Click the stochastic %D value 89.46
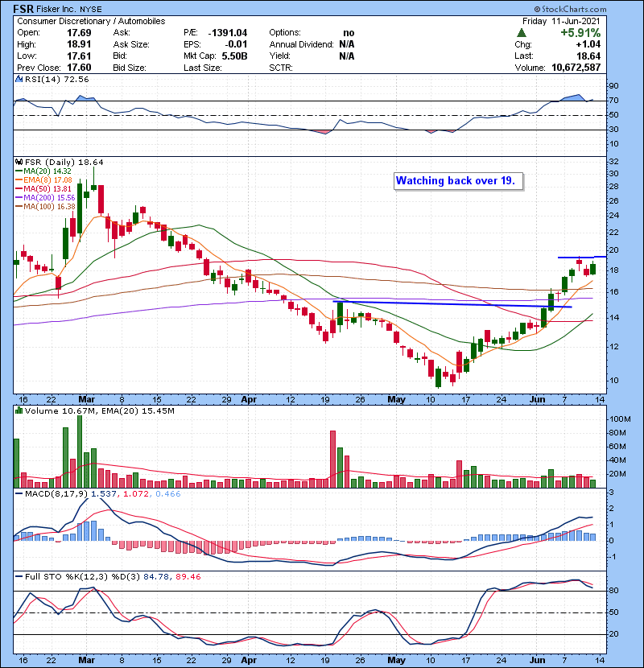Viewport: 644px width, 668px height. [x=188, y=576]
